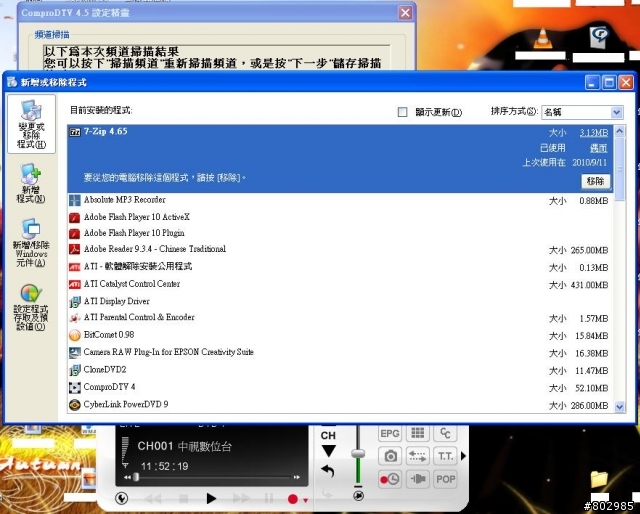640x514 pixels.
Task: Toggle closed captions CC in ComproDTV player
Action: tap(445, 433)
